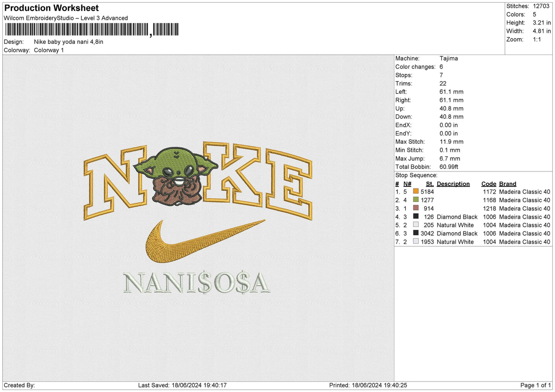This screenshot has width=555, height=392.
Task: Click the 'Down:' label in the machine details
Action: coord(404,117)
